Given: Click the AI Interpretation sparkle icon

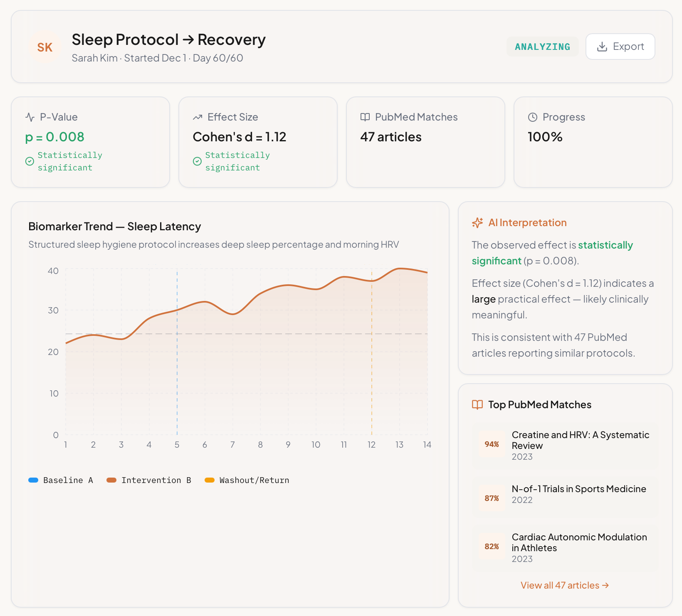Looking at the screenshot, I should [x=477, y=223].
